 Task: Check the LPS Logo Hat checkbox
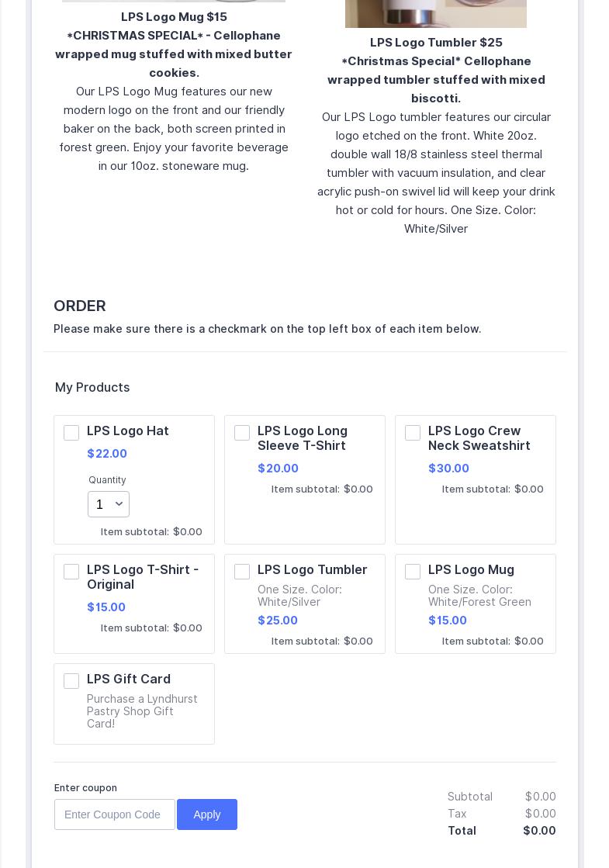coord(71,433)
